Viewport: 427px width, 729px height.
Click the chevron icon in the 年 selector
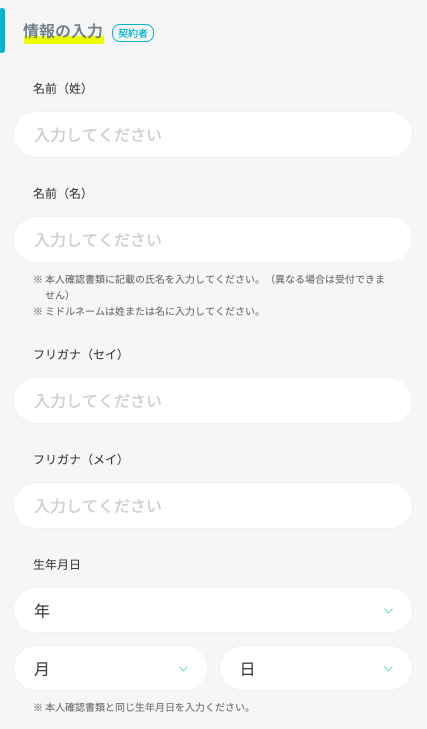(x=388, y=610)
